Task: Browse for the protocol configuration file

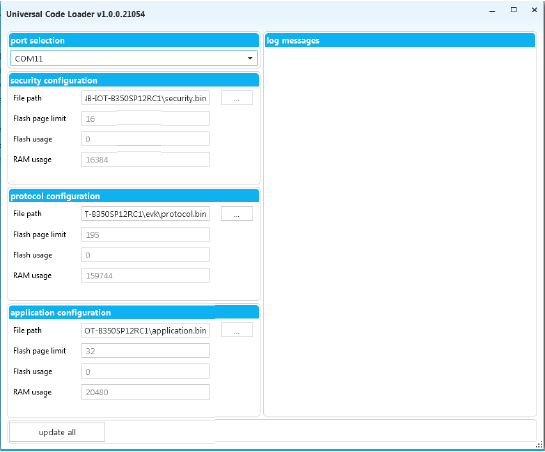Action: click(x=237, y=213)
